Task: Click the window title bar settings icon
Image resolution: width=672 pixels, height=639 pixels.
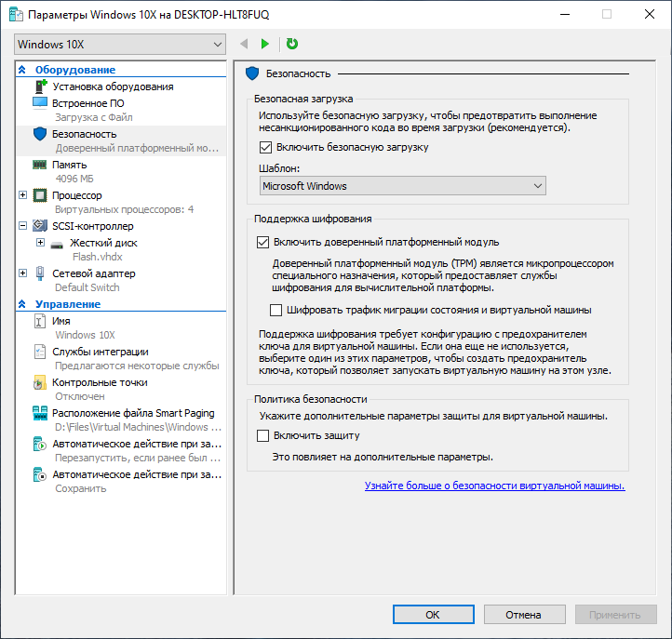Action: [16, 14]
